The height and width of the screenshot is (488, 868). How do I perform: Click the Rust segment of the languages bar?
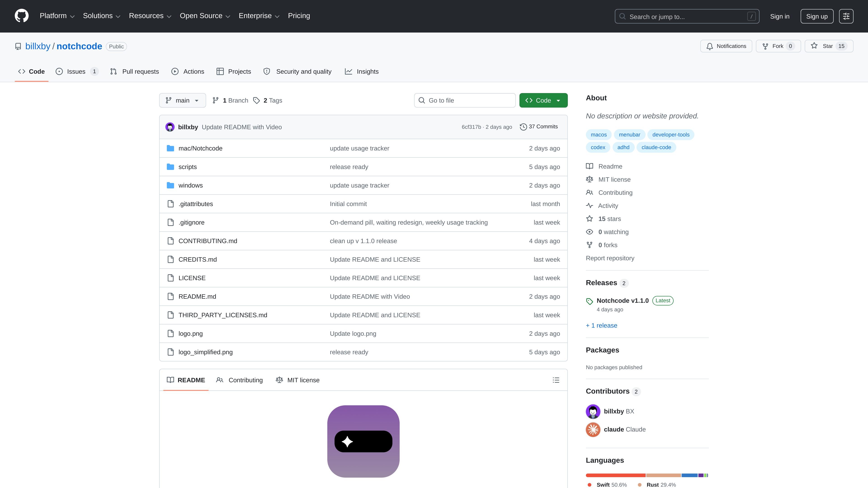coord(663,475)
